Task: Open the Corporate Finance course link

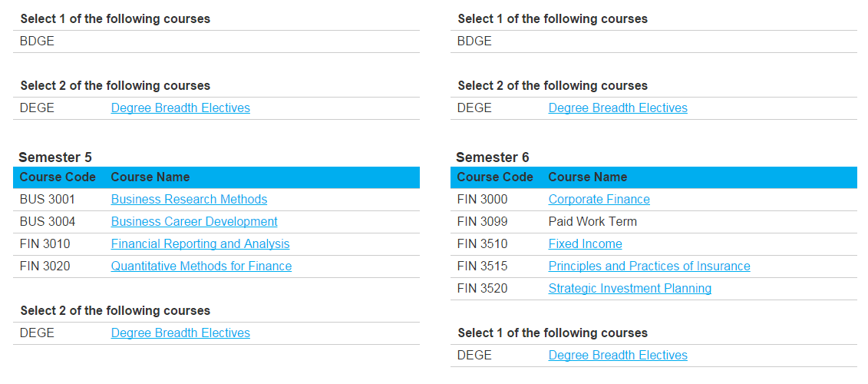Action: (x=599, y=200)
